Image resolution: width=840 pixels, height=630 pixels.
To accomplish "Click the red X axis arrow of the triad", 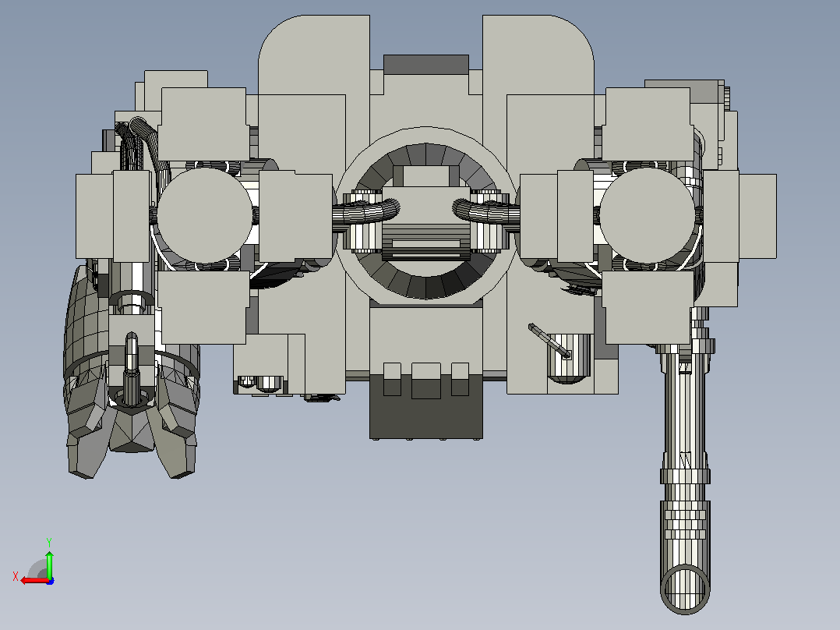I will click(34, 581).
